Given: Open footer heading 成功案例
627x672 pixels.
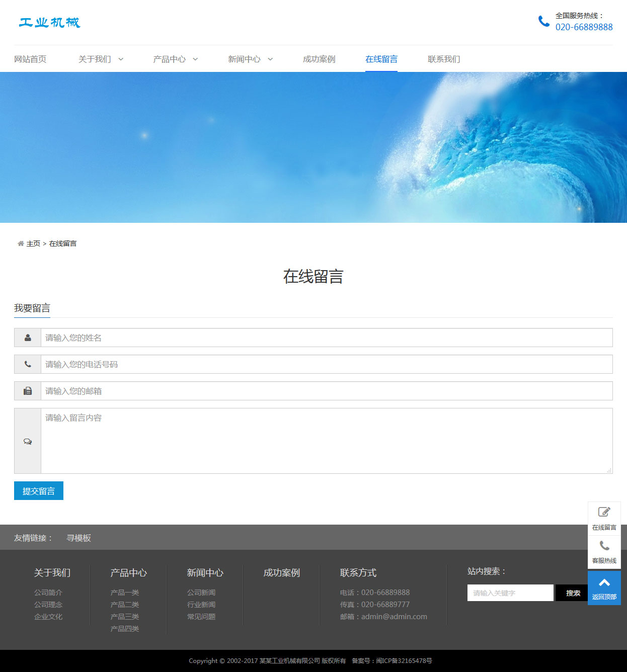Looking at the screenshot, I should [282, 572].
